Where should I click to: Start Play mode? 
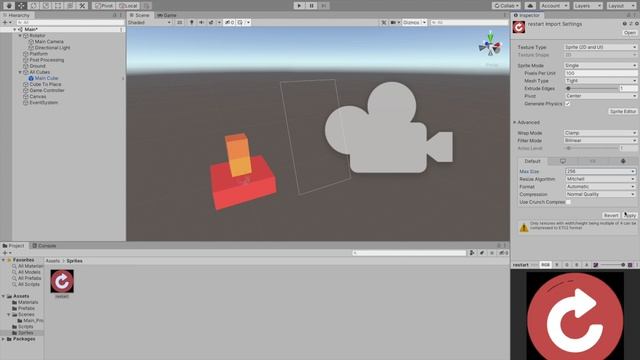click(299, 6)
